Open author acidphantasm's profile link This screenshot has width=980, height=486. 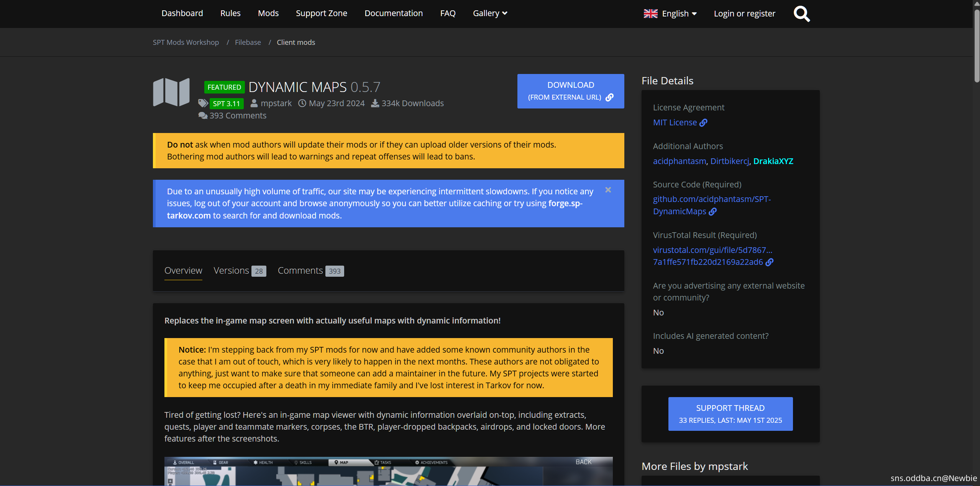[x=680, y=161]
